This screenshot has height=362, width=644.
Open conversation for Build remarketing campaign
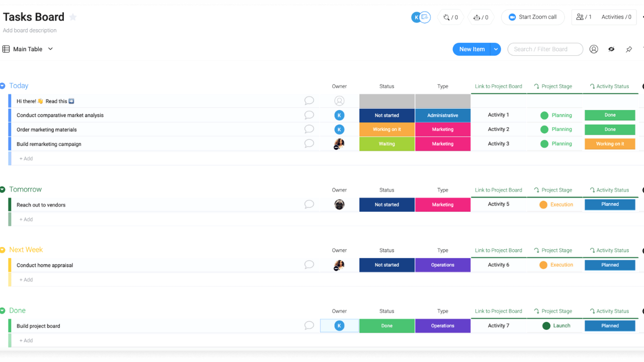point(309,144)
